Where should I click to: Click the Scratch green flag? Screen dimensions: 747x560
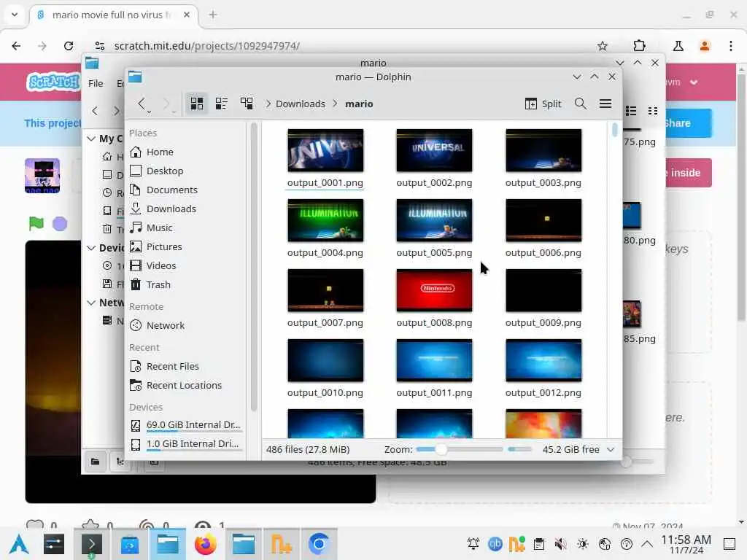coord(36,223)
